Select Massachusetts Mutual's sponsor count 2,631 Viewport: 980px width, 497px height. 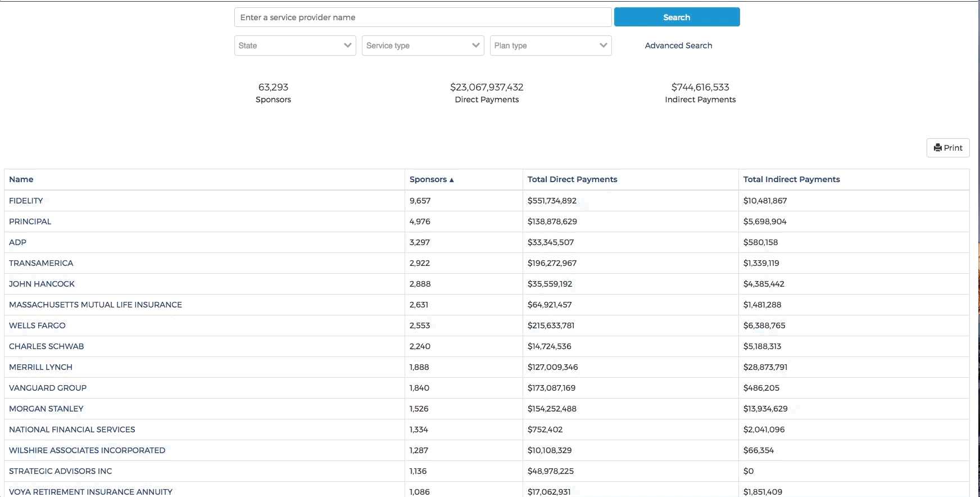[419, 305]
